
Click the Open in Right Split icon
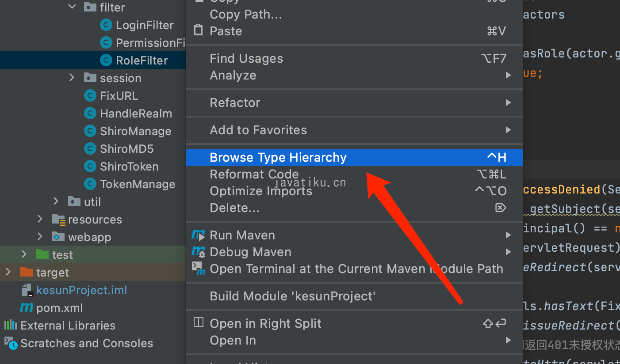click(199, 323)
